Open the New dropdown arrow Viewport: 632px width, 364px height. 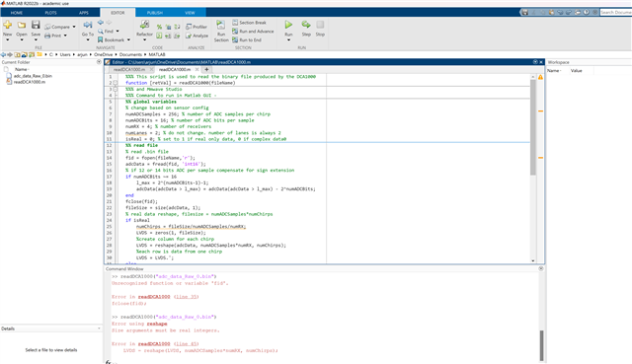[7, 39]
